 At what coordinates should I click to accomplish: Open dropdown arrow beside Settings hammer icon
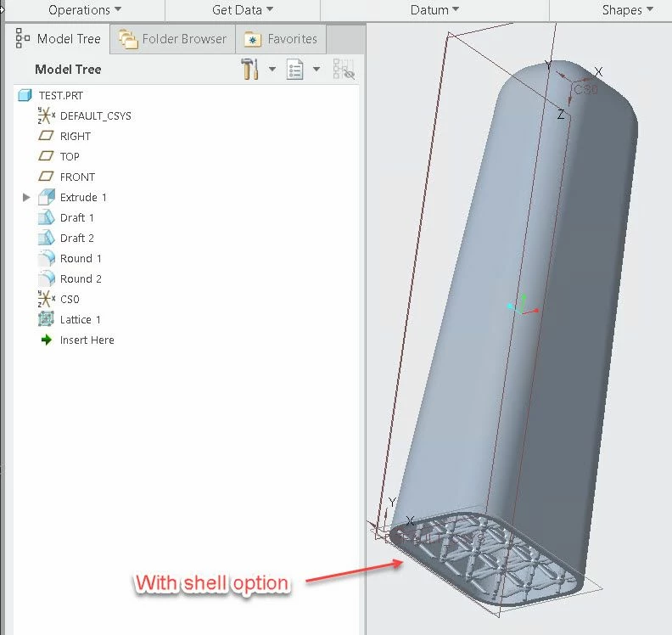click(x=272, y=69)
